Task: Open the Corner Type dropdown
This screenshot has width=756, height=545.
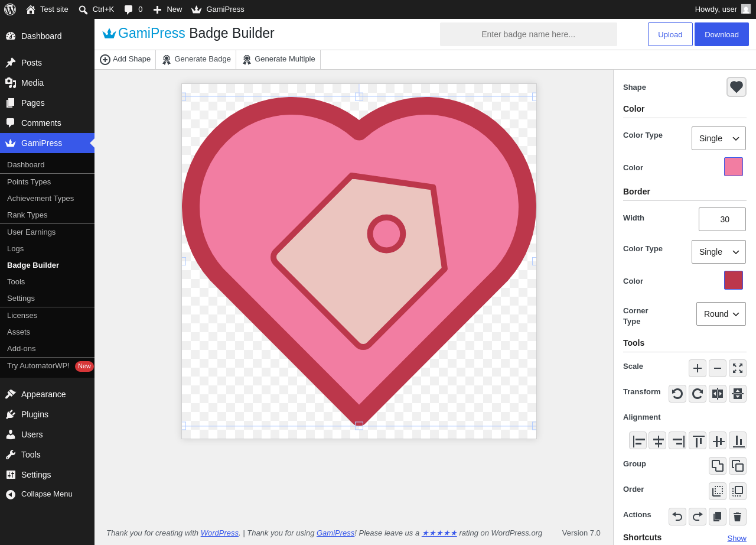Action: (x=721, y=314)
